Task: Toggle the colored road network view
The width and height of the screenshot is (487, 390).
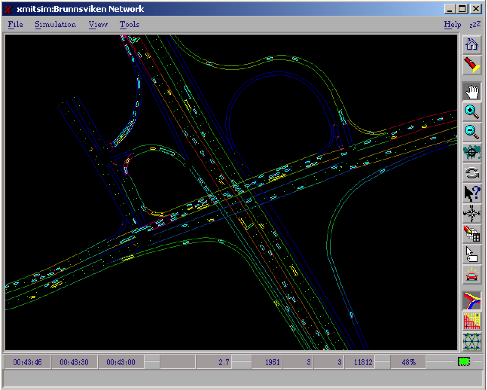Action: coord(472,301)
